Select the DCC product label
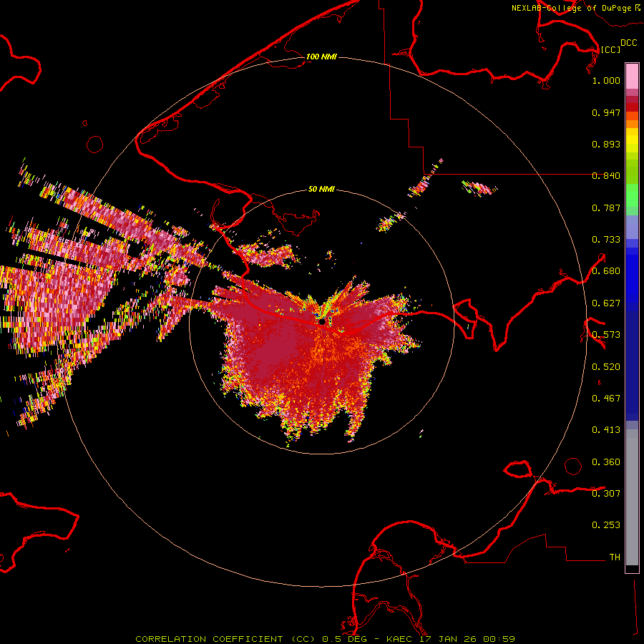 tap(628, 43)
